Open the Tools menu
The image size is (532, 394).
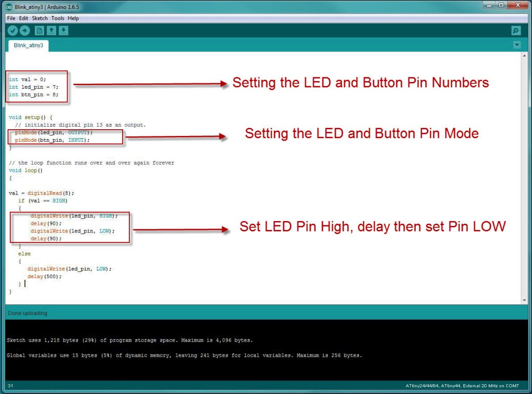click(58, 18)
